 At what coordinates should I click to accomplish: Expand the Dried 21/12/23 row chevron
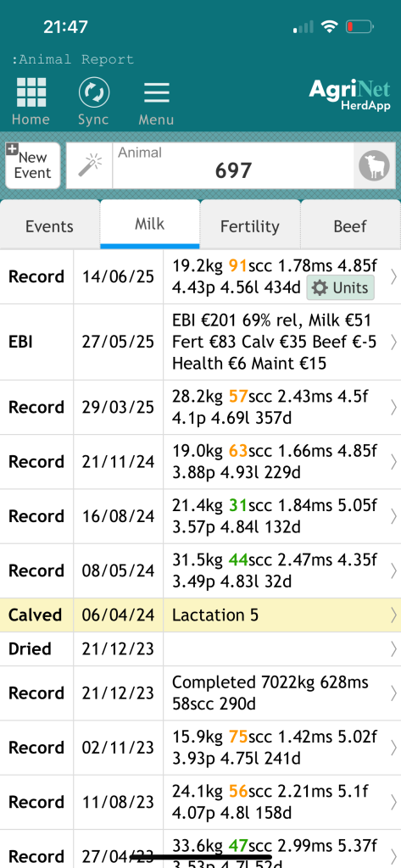coord(393,648)
